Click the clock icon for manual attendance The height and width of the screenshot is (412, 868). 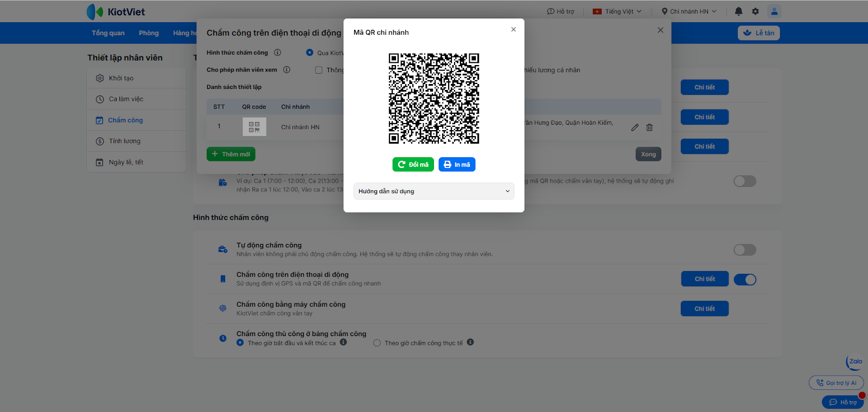[x=222, y=338]
